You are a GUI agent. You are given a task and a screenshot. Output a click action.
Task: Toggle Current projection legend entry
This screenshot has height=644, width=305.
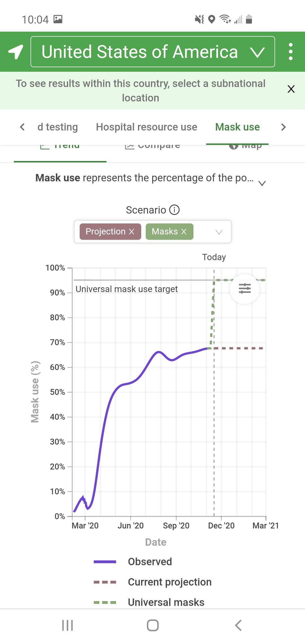click(152, 582)
